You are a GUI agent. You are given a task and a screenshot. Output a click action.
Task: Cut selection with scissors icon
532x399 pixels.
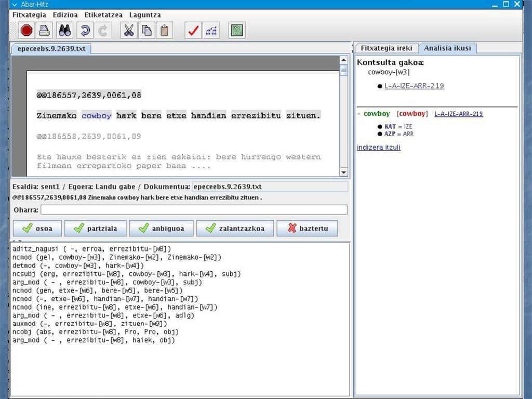click(x=129, y=31)
